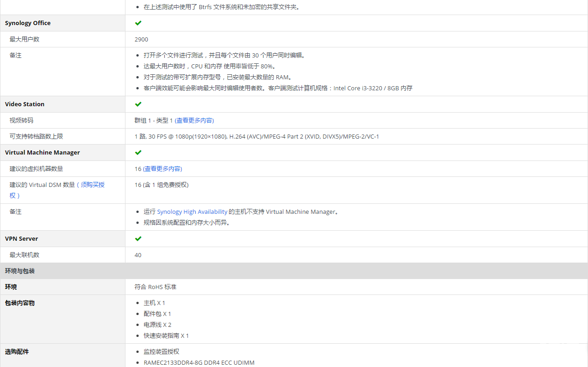
Task: Click the 环境 row label
Action: pyautogui.click(x=11, y=287)
